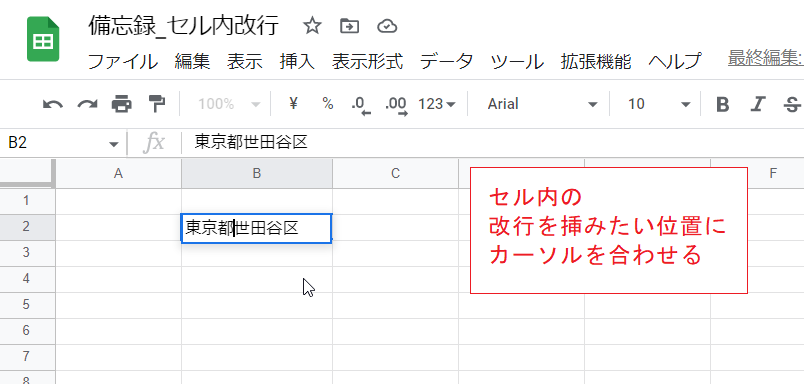
Task: Select the paint format roller icon
Action: [x=156, y=104]
